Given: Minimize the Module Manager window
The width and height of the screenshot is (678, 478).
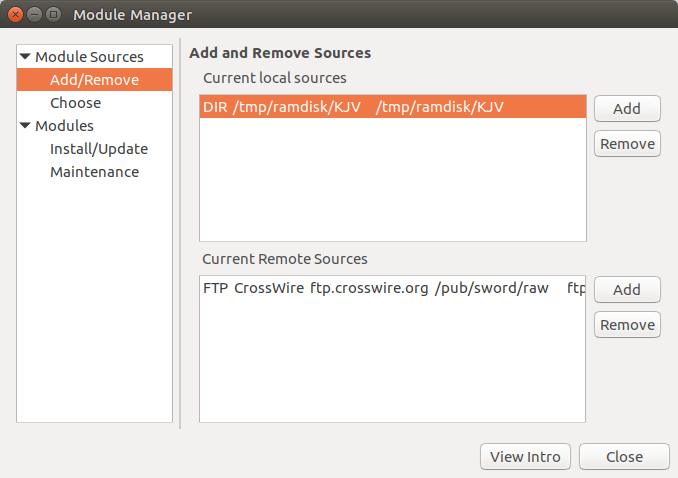Looking at the screenshot, I should (34, 15).
